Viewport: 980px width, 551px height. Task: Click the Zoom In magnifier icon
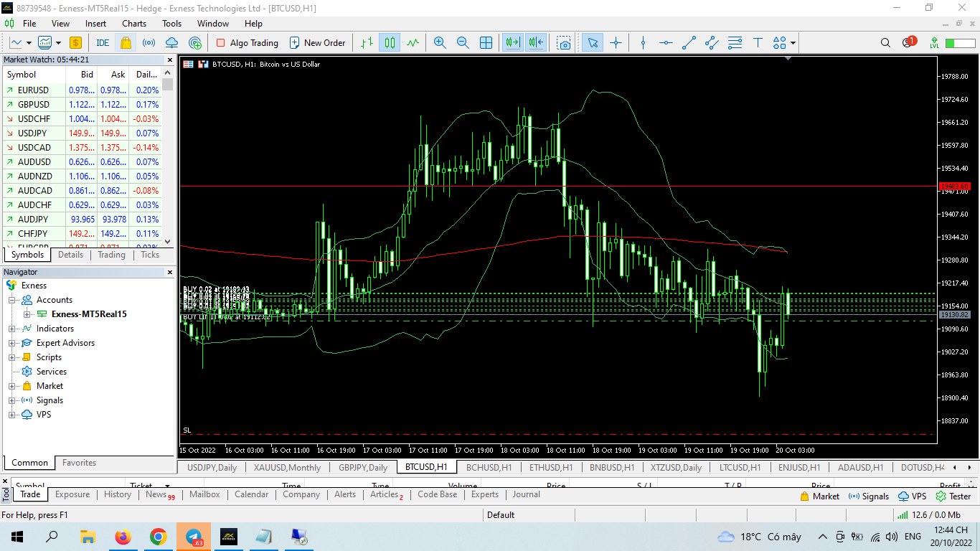[440, 43]
